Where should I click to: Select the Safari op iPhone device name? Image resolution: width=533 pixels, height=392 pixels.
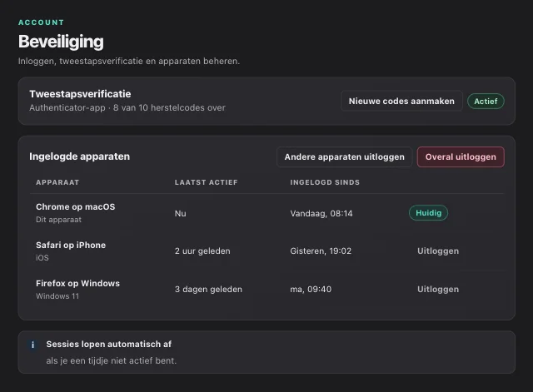coord(71,245)
